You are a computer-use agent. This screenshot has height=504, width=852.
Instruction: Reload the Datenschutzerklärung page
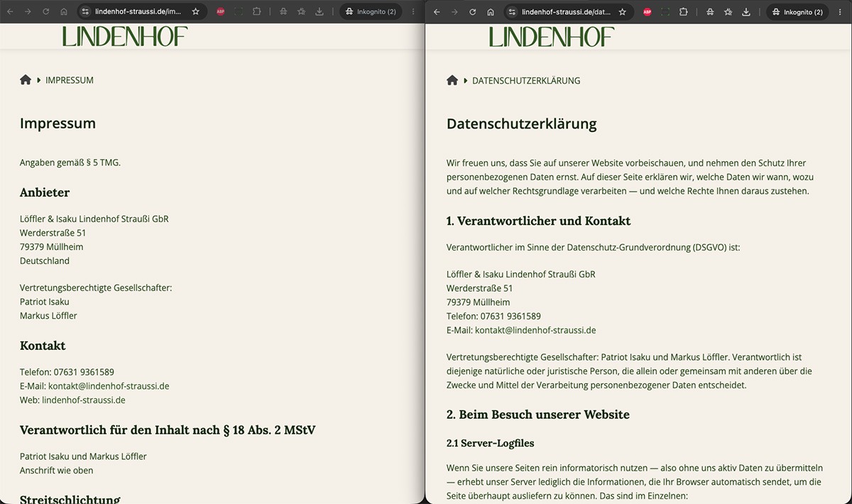[473, 11]
